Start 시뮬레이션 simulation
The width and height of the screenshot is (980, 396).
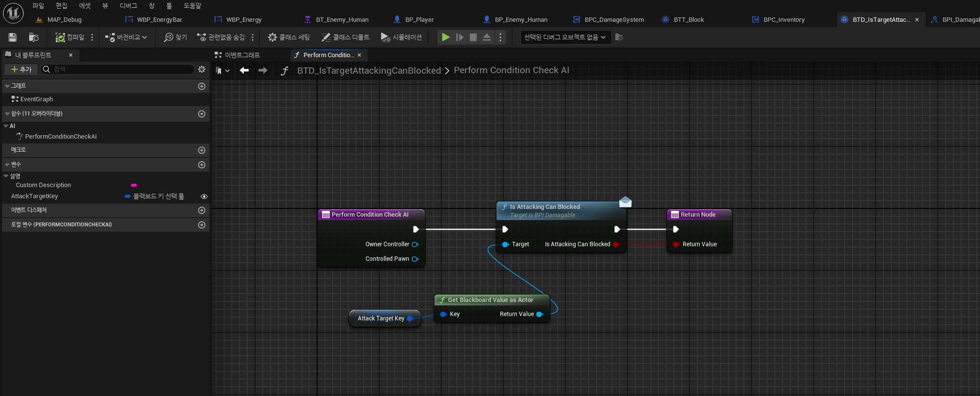click(x=402, y=37)
